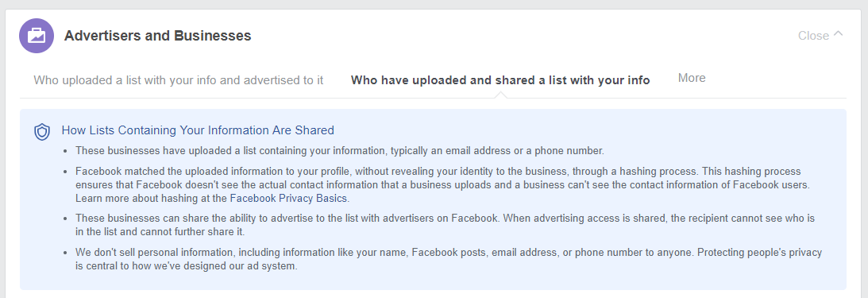This screenshot has width=868, height=298.
Task: Click the first bullet dot in info list
Action: (66, 151)
